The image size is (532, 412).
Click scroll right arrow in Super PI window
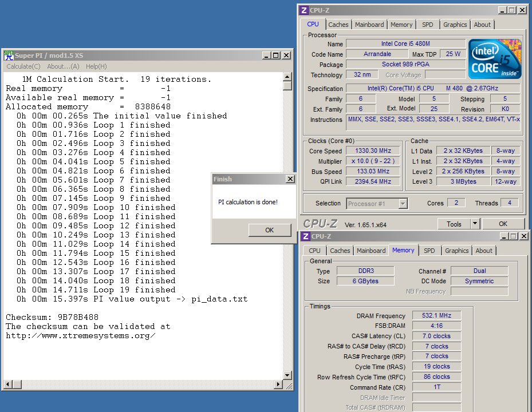click(278, 384)
